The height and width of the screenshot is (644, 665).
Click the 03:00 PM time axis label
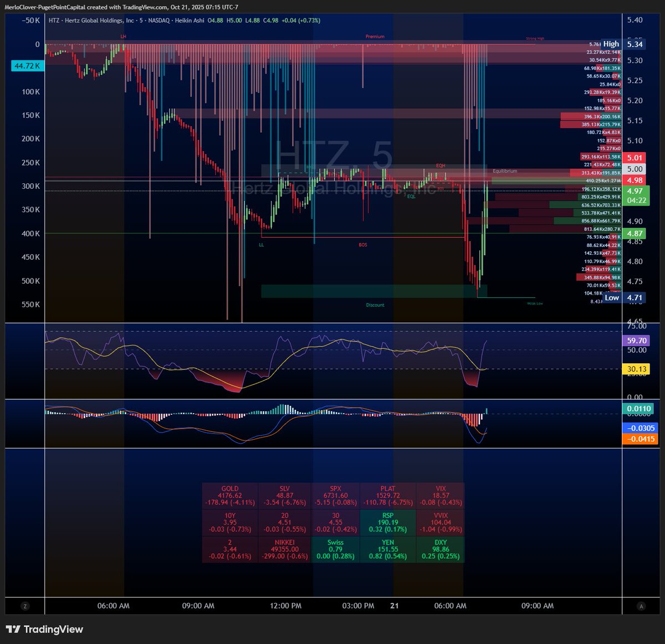(359, 606)
